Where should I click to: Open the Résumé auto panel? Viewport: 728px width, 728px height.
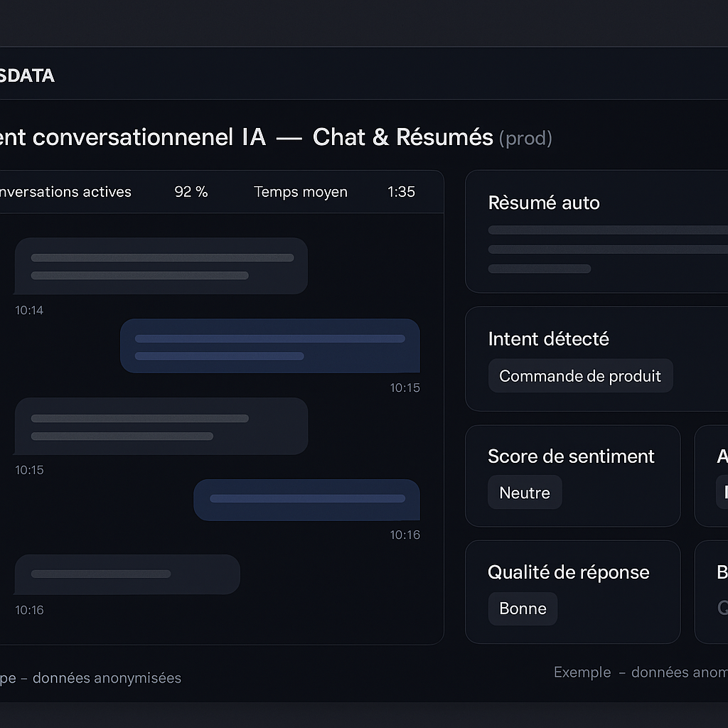[544, 203]
